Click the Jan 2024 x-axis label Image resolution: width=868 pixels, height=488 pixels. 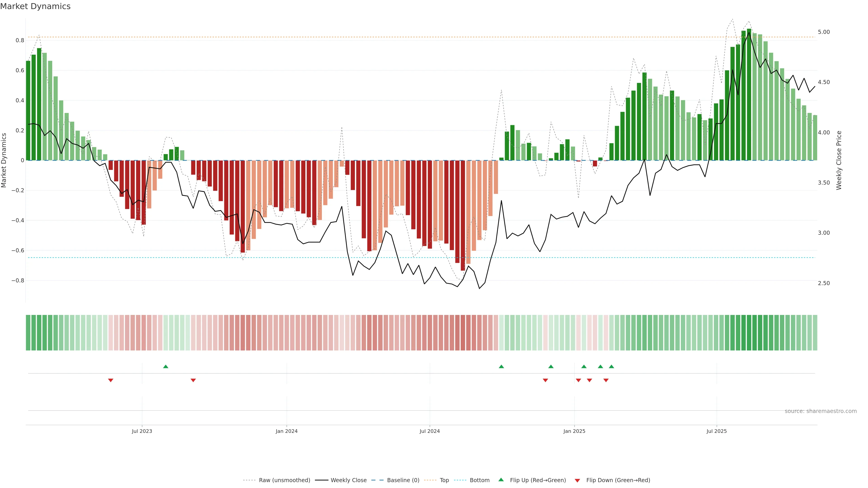click(x=286, y=431)
